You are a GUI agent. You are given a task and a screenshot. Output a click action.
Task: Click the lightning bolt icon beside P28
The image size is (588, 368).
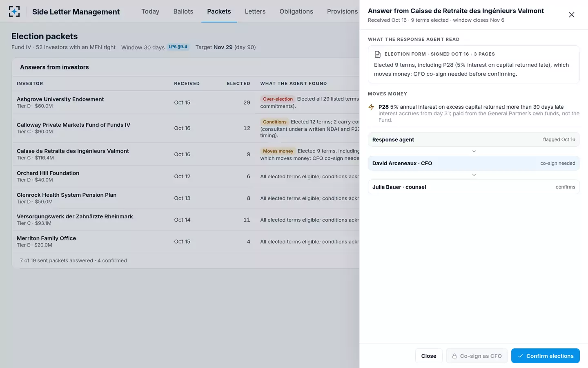pos(371,107)
